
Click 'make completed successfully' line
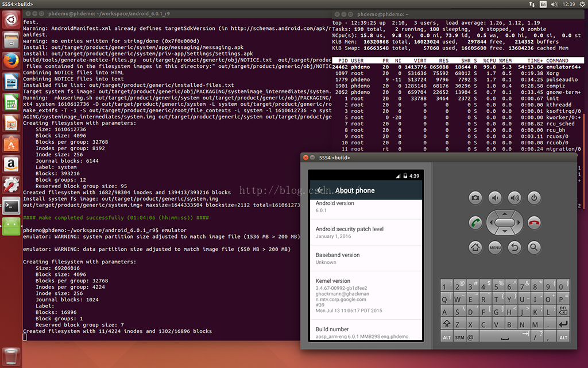pos(116,217)
